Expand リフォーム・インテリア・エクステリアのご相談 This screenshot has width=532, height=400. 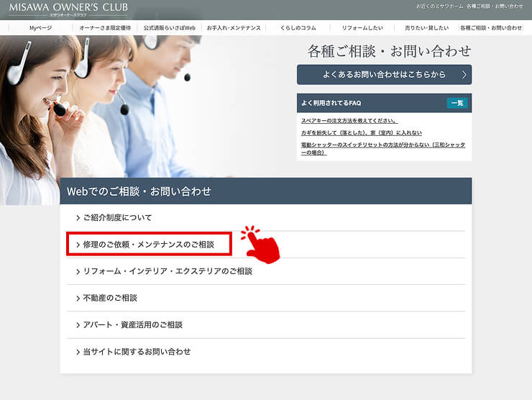(168, 271)
